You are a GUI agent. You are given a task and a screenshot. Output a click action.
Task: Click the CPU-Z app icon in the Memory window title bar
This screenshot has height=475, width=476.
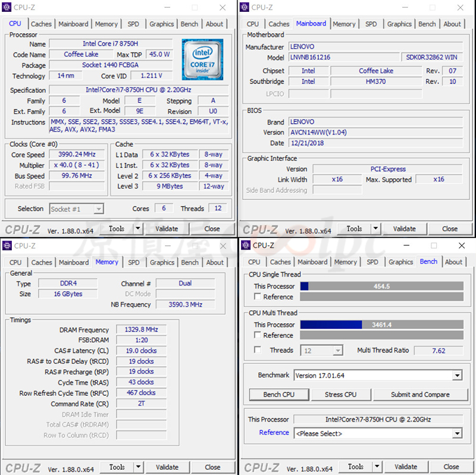(x=7, y=245)
